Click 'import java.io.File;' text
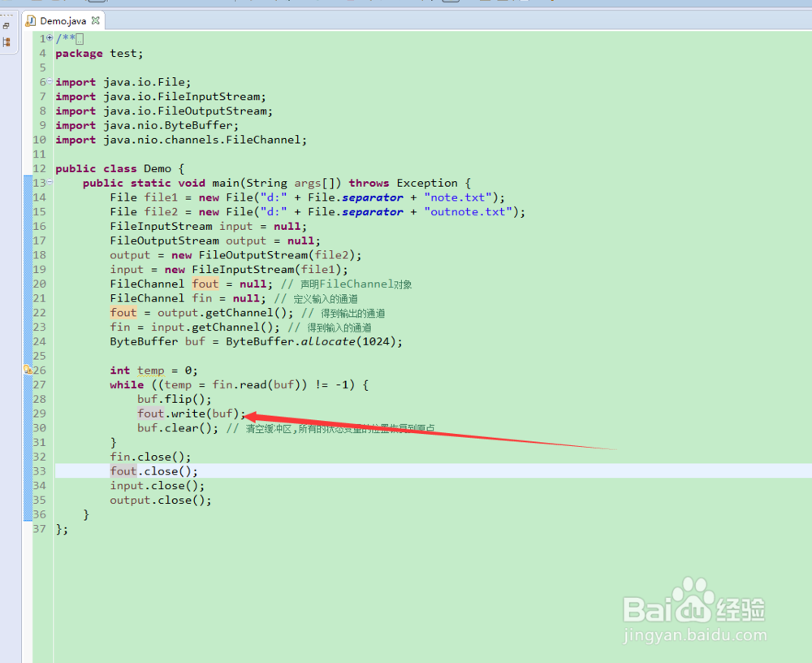The width and height of the screenshot is (812, 663). coord(123,82)
